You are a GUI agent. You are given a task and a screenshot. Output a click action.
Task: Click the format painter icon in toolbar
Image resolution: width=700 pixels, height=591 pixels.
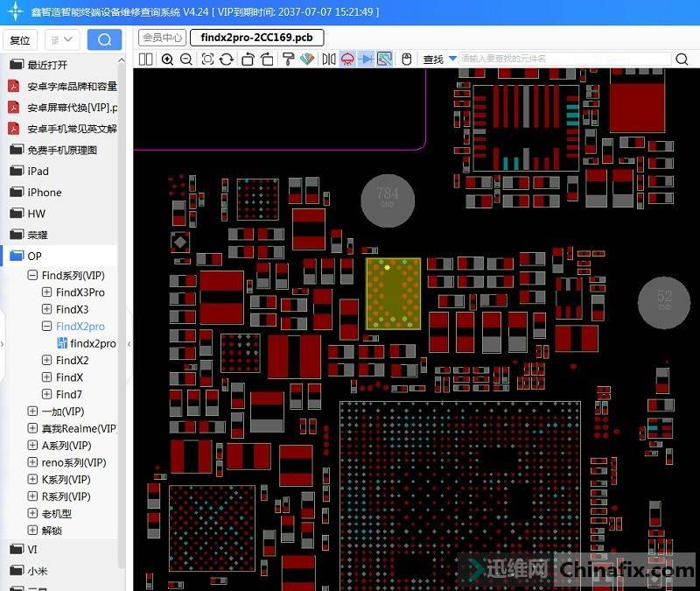pos(288,59)
